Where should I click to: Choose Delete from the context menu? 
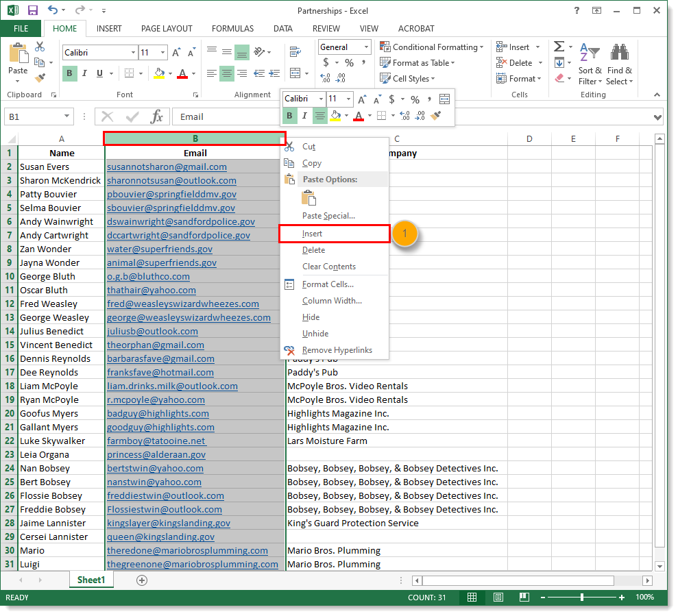tap(334, 250)
